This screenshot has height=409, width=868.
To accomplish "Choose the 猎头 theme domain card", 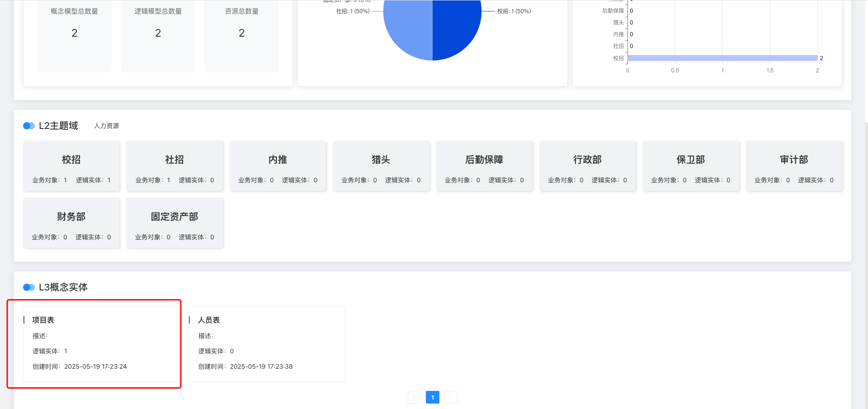I will click(381, 166).
